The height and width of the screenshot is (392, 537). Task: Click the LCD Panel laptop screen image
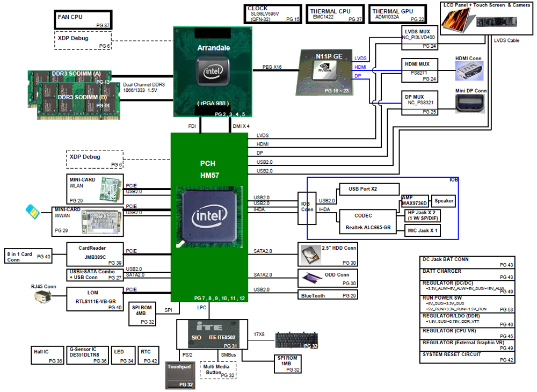[456, 19]
